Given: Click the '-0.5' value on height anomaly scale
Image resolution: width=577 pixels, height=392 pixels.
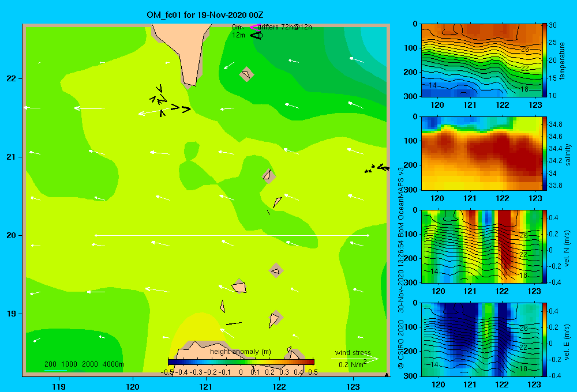Looking at the screenshot, I should tap(167, 372).
